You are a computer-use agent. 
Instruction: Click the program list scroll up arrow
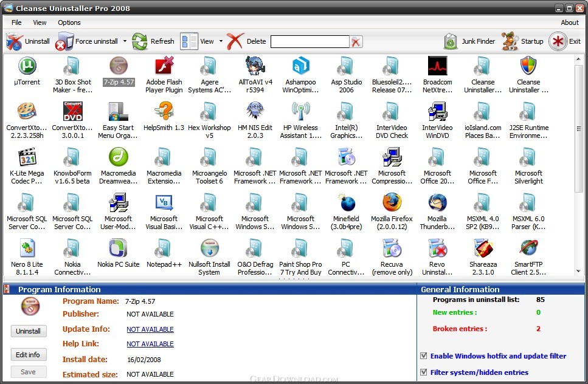(x=579, y=59)
